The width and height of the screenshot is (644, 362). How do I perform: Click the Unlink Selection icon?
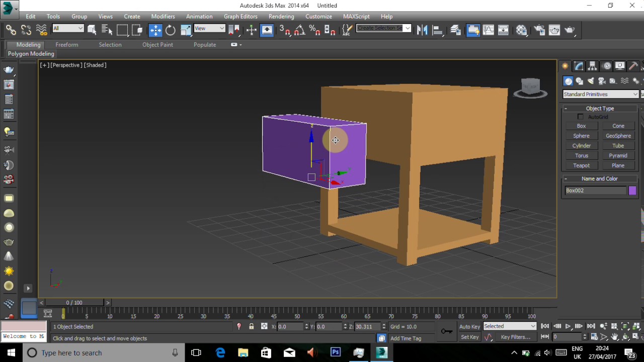(26, 30)
